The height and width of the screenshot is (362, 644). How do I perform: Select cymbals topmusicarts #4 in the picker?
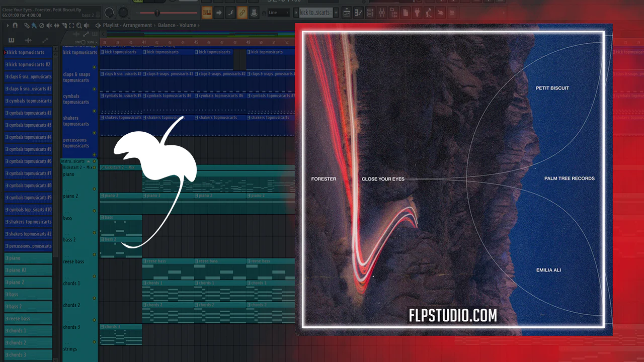[28, 137]
